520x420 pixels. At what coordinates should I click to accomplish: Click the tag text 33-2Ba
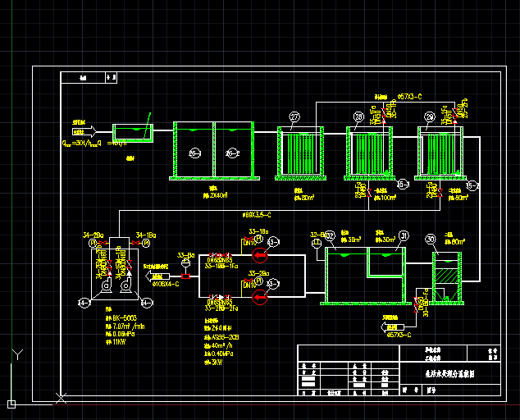pos(258,273)
